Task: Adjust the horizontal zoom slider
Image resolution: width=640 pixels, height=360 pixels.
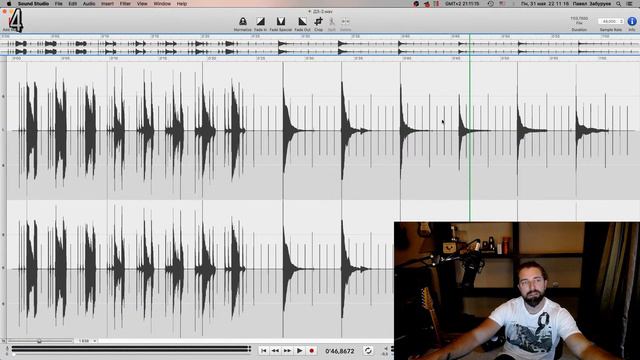Action: 39,341
